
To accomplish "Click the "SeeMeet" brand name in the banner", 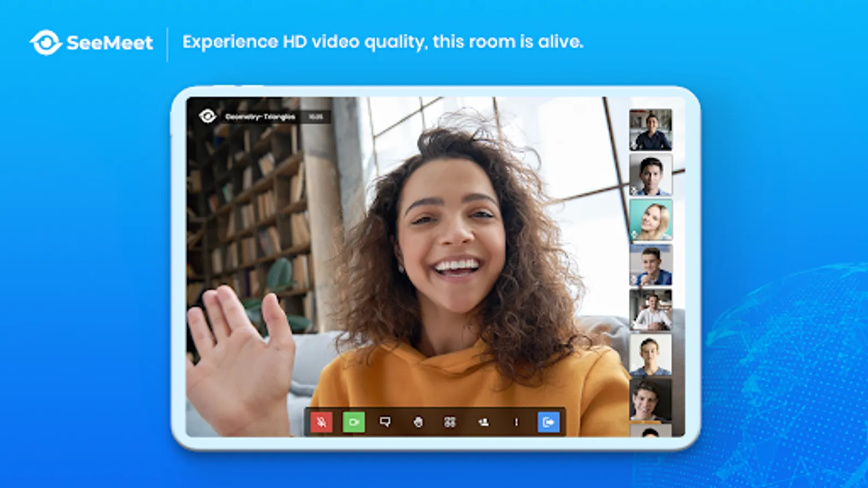I will [x=110, y=43].
